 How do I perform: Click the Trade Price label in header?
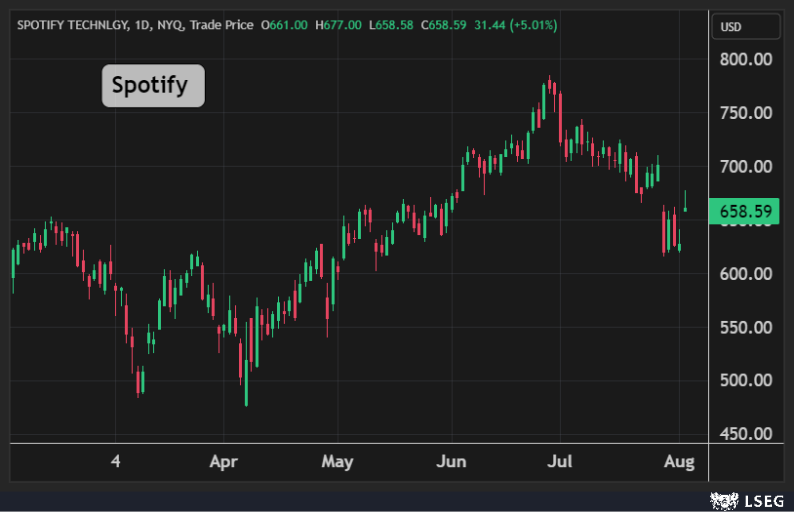tap(225, 25)
